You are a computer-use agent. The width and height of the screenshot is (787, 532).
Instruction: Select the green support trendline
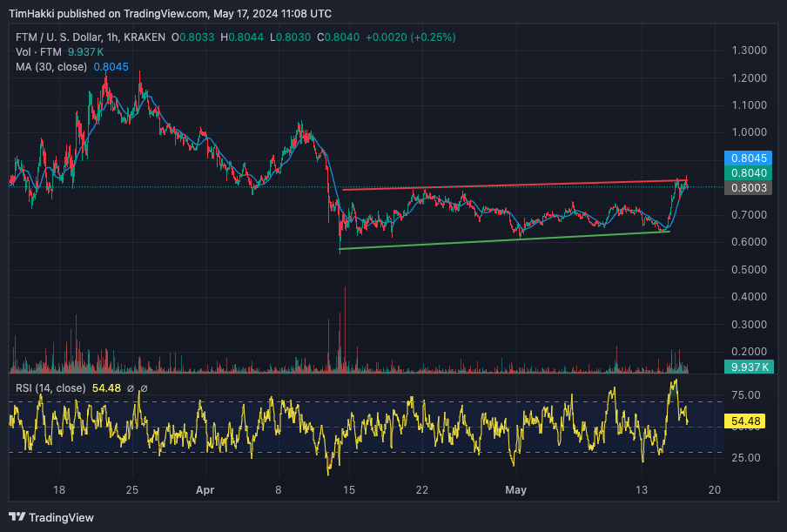click(504, 240)
